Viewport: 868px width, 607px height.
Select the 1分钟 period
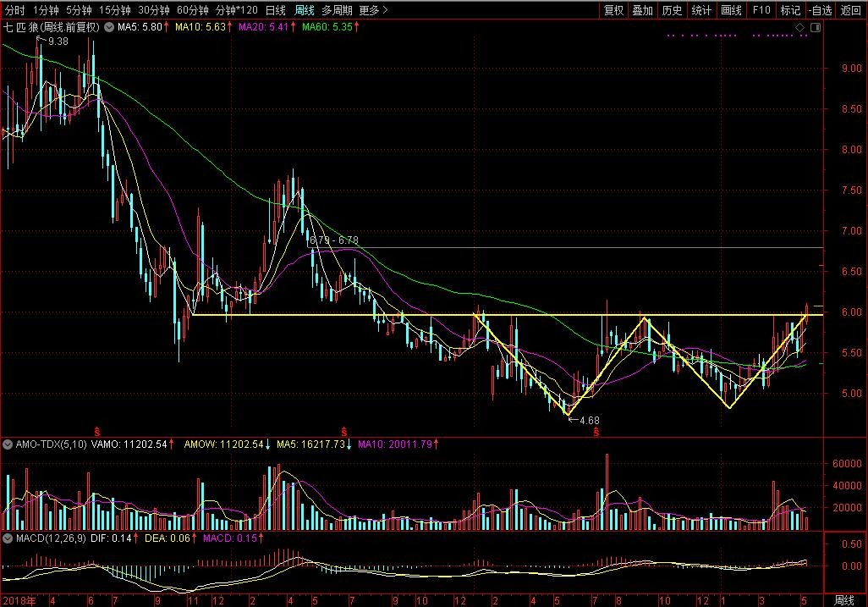click(46, 10)
